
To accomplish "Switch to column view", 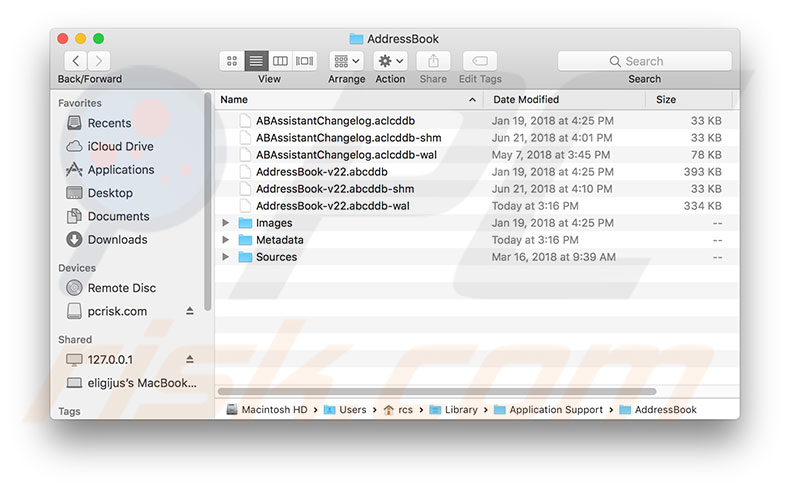I will click(x=280, y=61).
